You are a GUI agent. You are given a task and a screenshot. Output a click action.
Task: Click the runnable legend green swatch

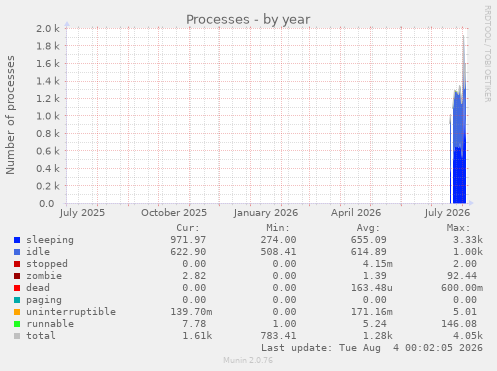click(x=17, y=324)
